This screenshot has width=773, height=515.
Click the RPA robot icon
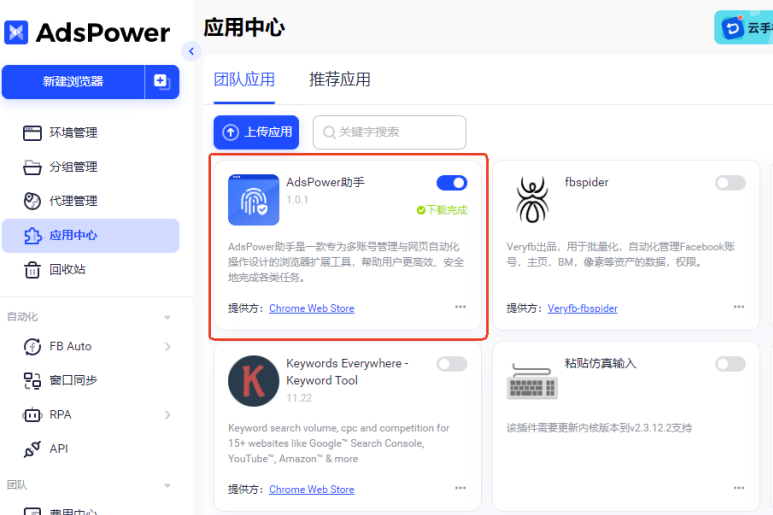tap(32, 415)
